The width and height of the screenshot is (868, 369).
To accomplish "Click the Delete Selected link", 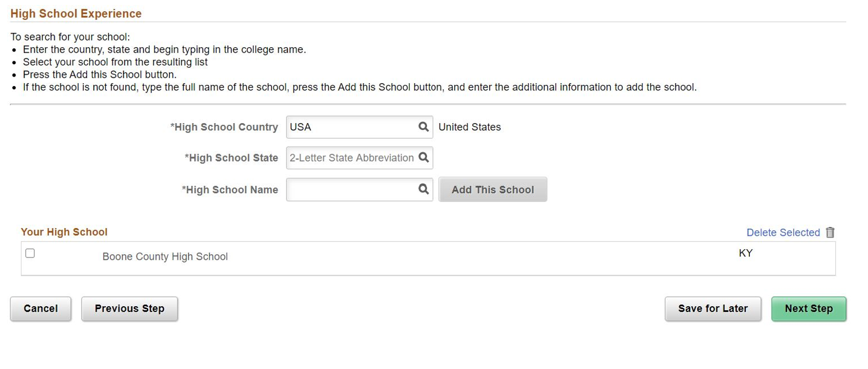I will [783, 232].
